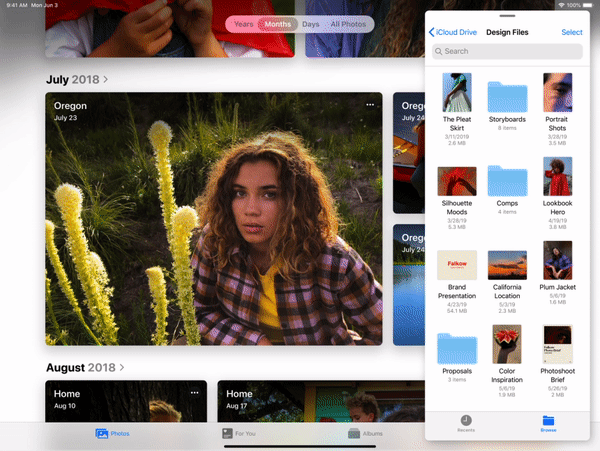Image resolution: width=600 pixels, height=451 pixels.
Task: Switch Photos view to Days
Action: point(310,24)
